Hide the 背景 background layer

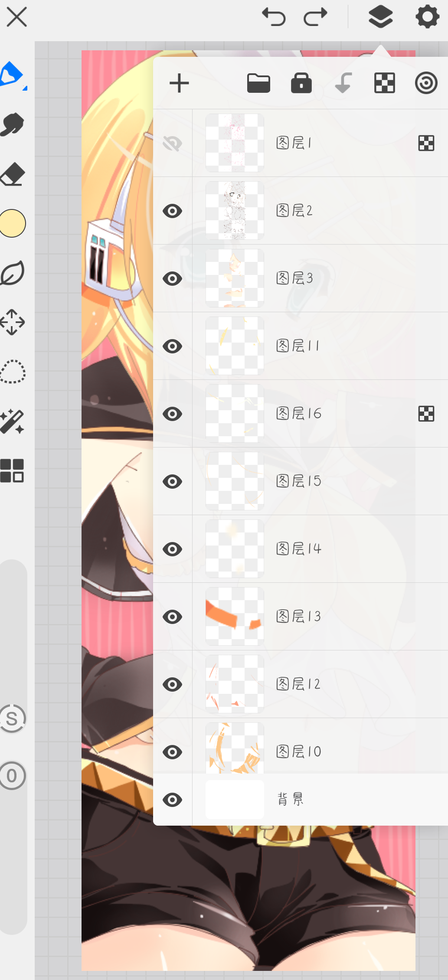[173, 800]
